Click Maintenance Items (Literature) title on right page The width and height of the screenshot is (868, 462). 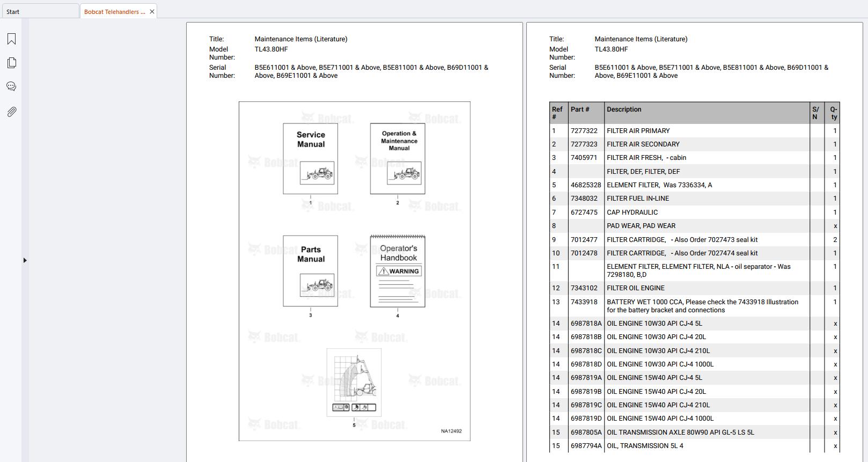641,39
